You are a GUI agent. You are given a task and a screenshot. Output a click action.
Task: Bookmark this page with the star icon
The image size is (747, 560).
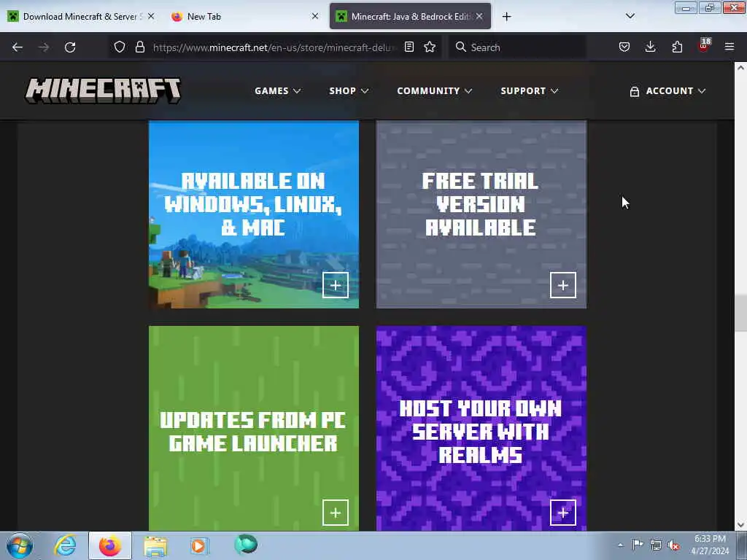click(430, 47)
